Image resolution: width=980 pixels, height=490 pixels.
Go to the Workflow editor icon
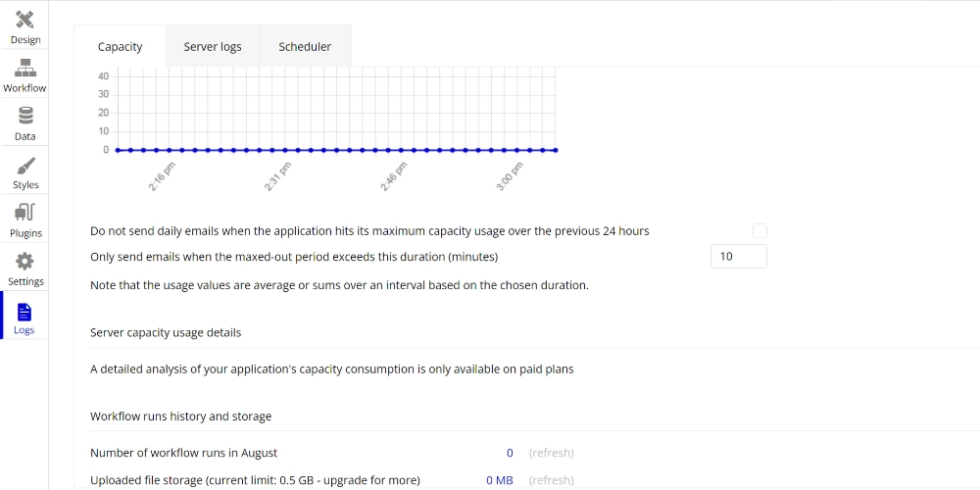pyautogui.click(x=24, y=68)
